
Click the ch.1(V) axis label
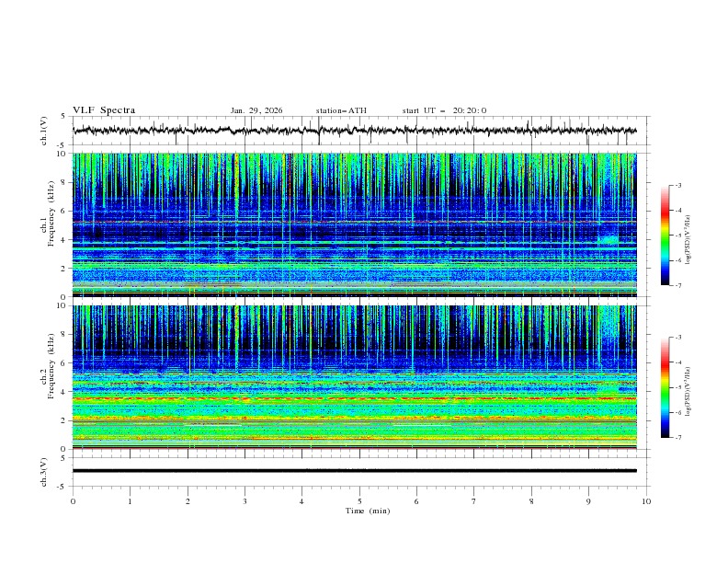[x=44, y=131]
